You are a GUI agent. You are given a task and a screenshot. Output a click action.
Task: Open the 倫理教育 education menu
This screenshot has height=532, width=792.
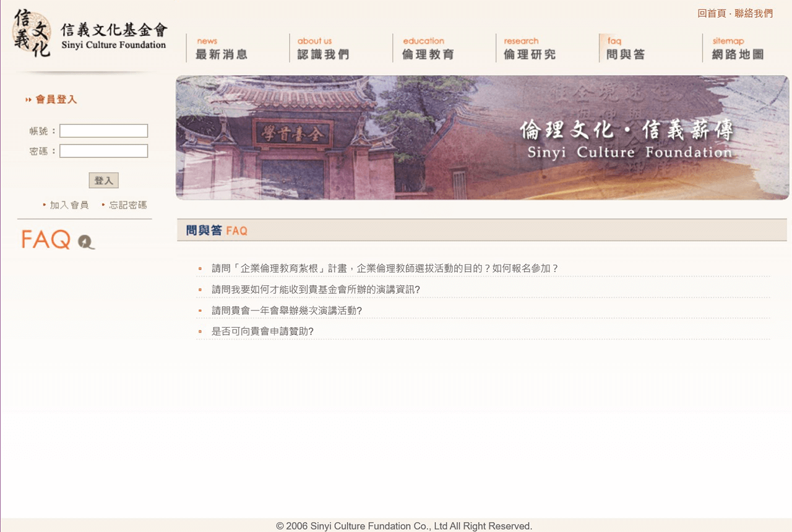428,48
